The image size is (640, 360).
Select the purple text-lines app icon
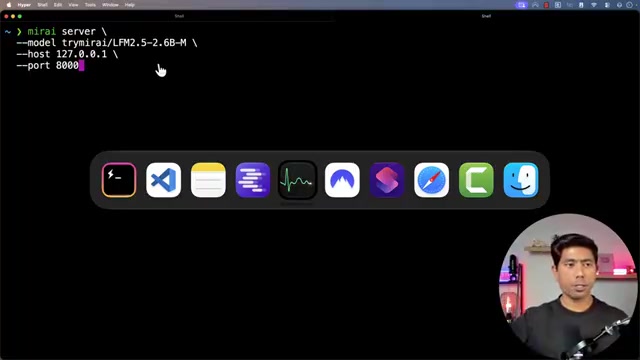(x=253, y=180)
